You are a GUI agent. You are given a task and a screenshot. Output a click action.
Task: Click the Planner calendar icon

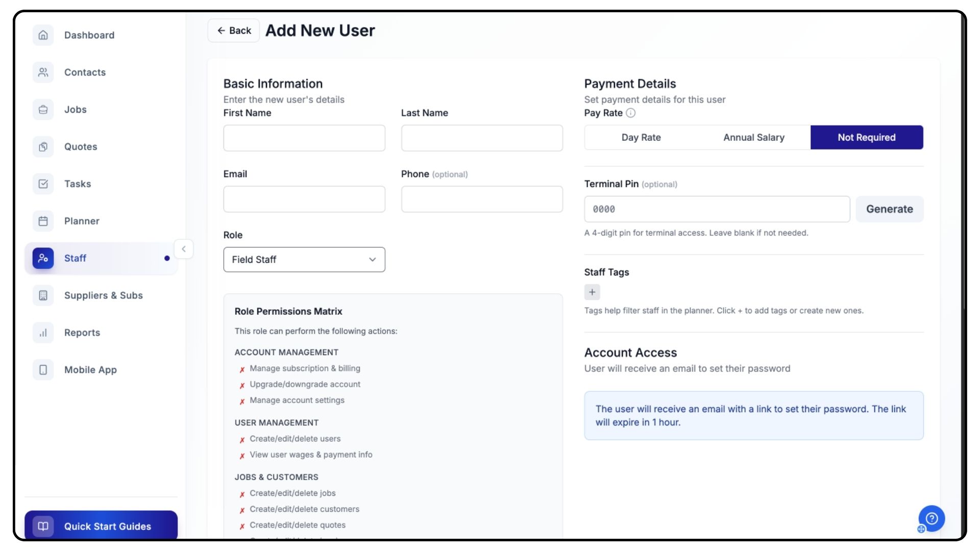point(43,221)
